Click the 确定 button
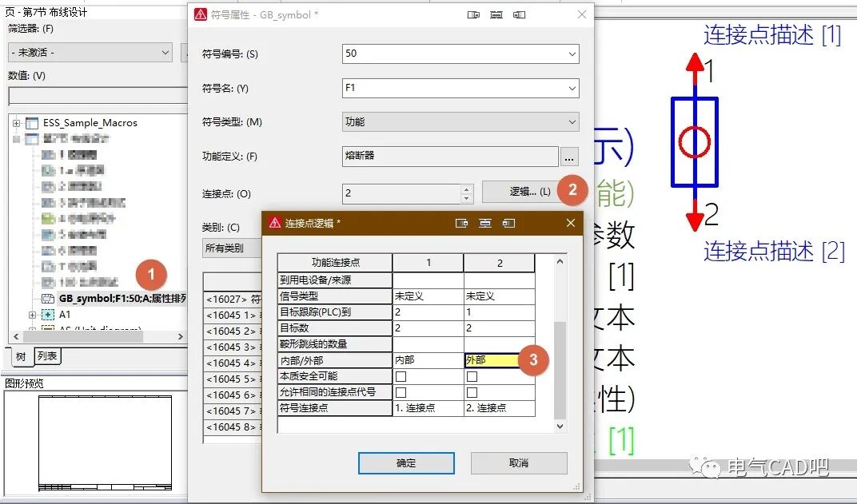Viewport: 857px width, 504px height. [x=406, y=463]
